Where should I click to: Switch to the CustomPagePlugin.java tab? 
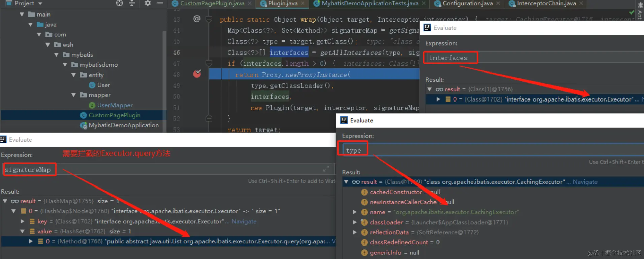[212, 3]
